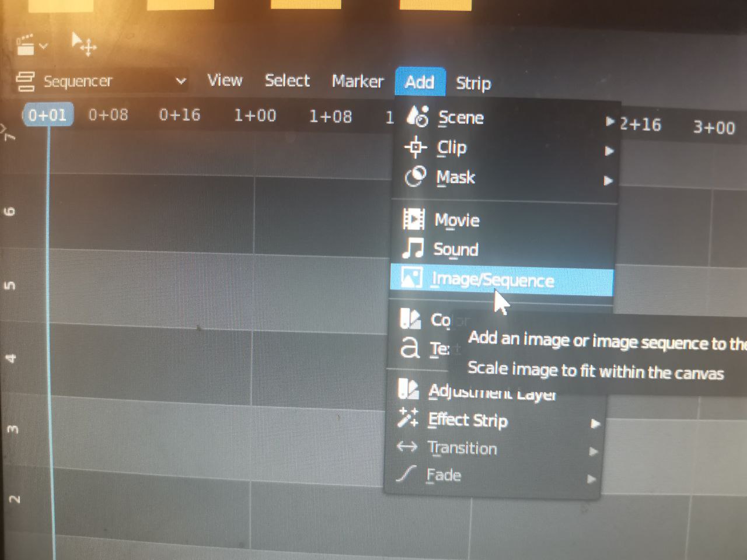Select the move cursor tool icon
This screenshot has height=560, width=747.
point(83,44)
